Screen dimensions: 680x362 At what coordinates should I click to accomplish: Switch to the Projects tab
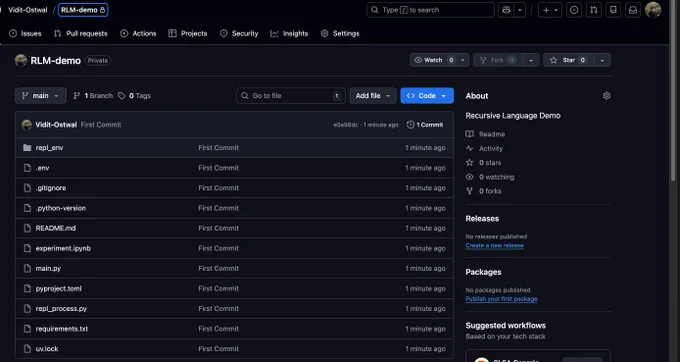pyautogui.click(x=188, y=33)
